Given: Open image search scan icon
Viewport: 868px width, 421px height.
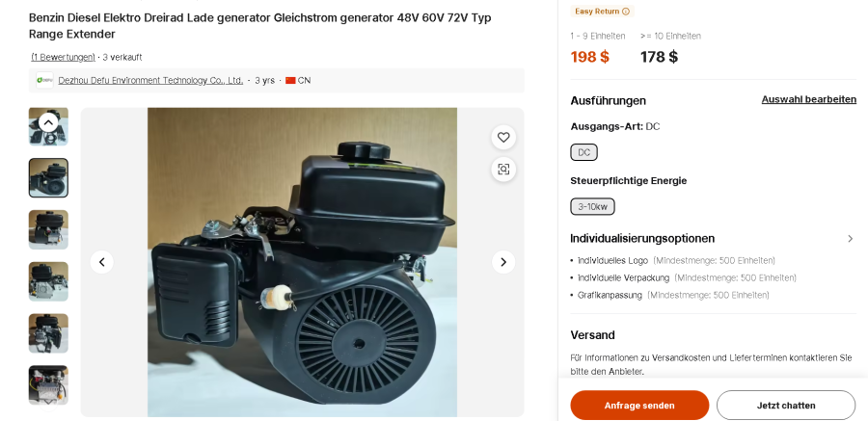Looking at the screenshot, I should coord(503,170).
